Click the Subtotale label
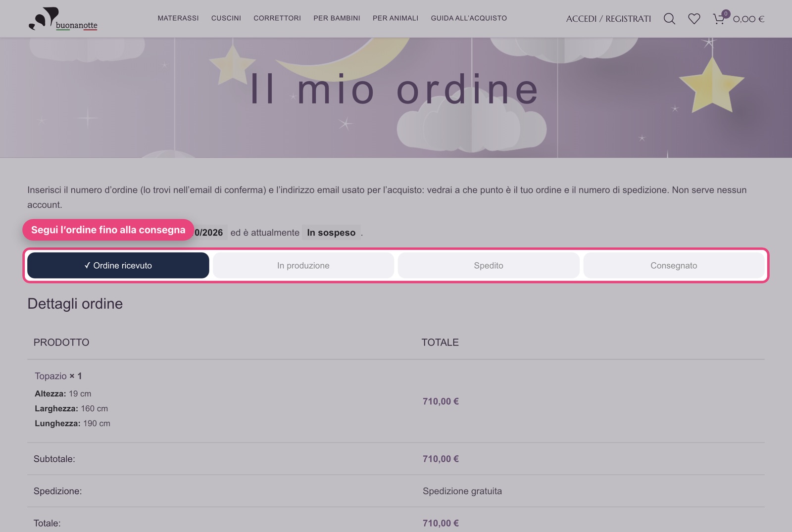 (x=54, y=459)
